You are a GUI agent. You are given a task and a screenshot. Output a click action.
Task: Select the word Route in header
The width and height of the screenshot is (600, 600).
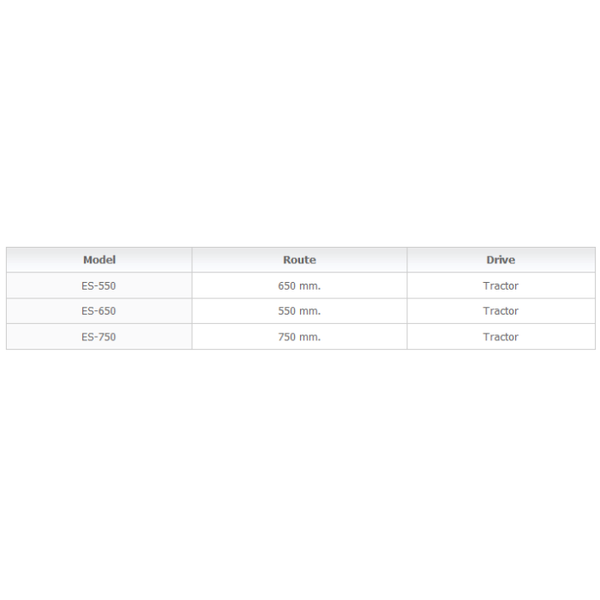click(x=299, y=260)
